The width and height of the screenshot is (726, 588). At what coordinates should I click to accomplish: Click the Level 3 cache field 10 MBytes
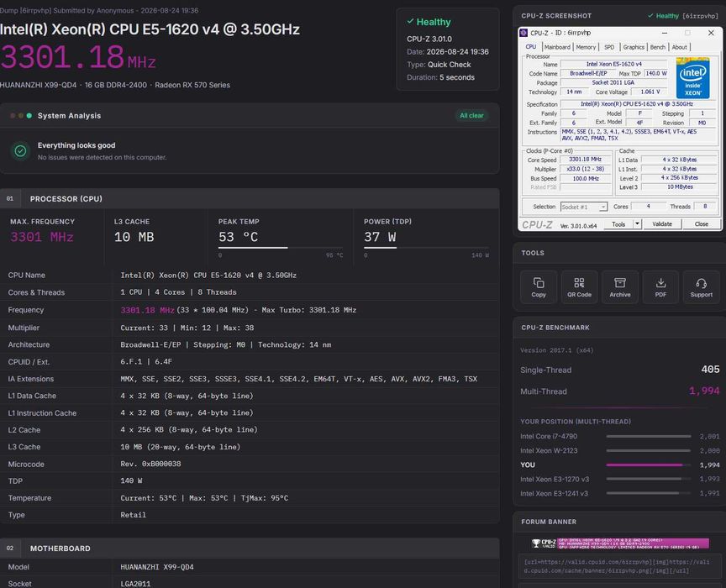(x=680, y=187)
